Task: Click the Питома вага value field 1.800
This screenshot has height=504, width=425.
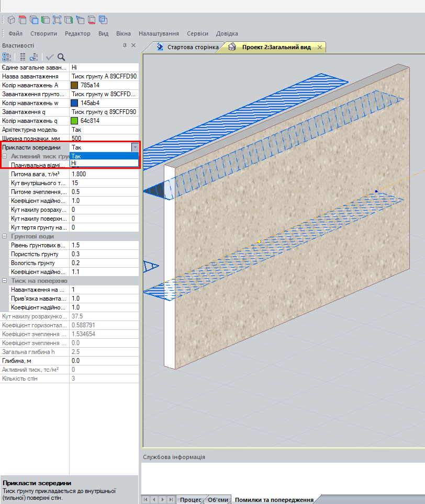Action: [104, 174]
